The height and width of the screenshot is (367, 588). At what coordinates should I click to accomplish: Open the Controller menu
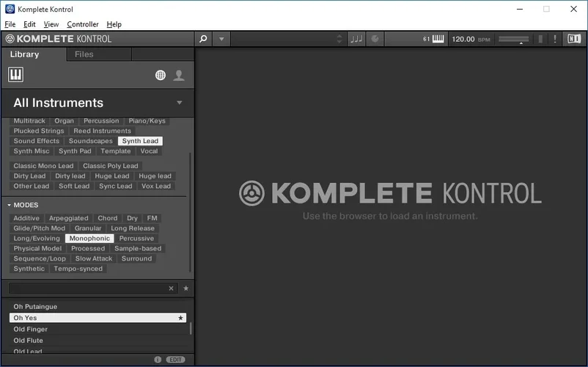click(x=83, y=24)
